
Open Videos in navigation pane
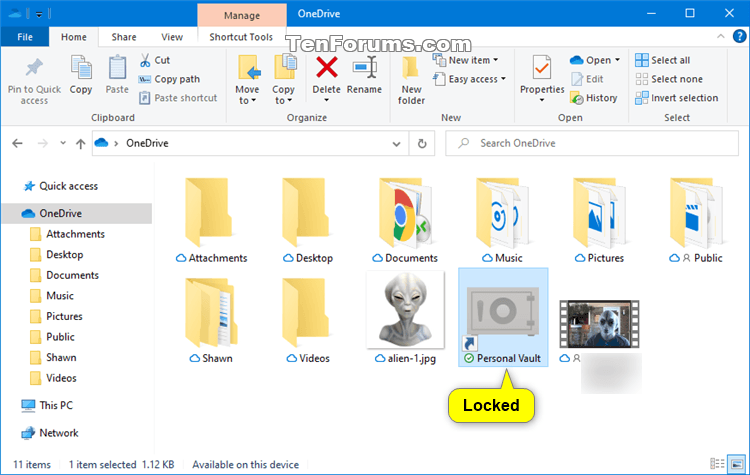[x=61, y=378]
